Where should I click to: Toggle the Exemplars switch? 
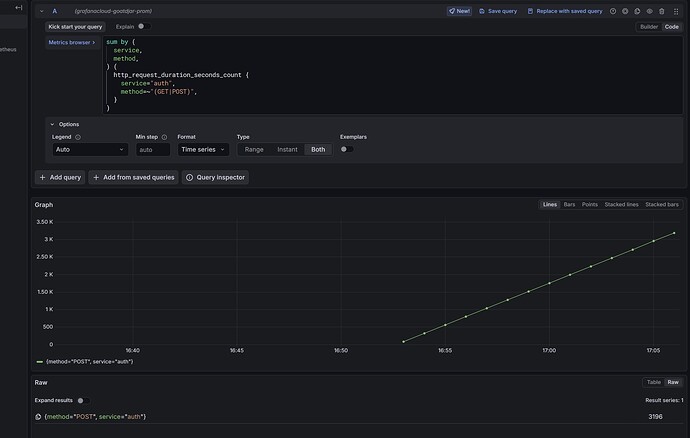[x=347, y=149]
